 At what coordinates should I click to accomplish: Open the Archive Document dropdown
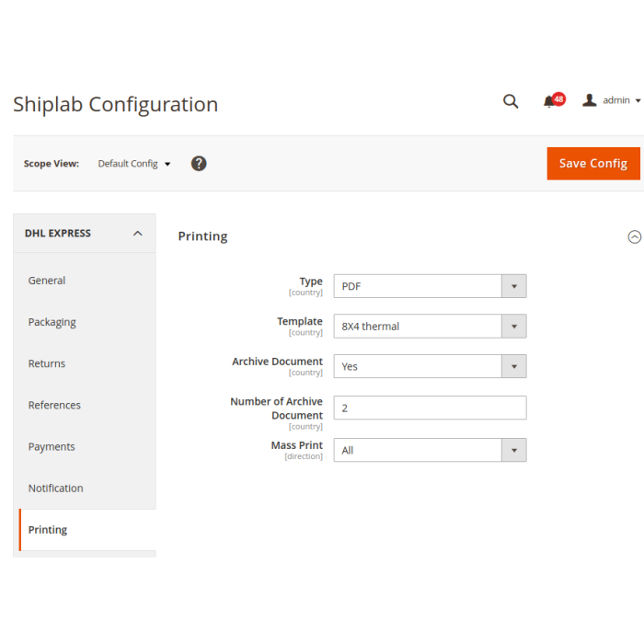pyautogui.click(x=430, y=366)
